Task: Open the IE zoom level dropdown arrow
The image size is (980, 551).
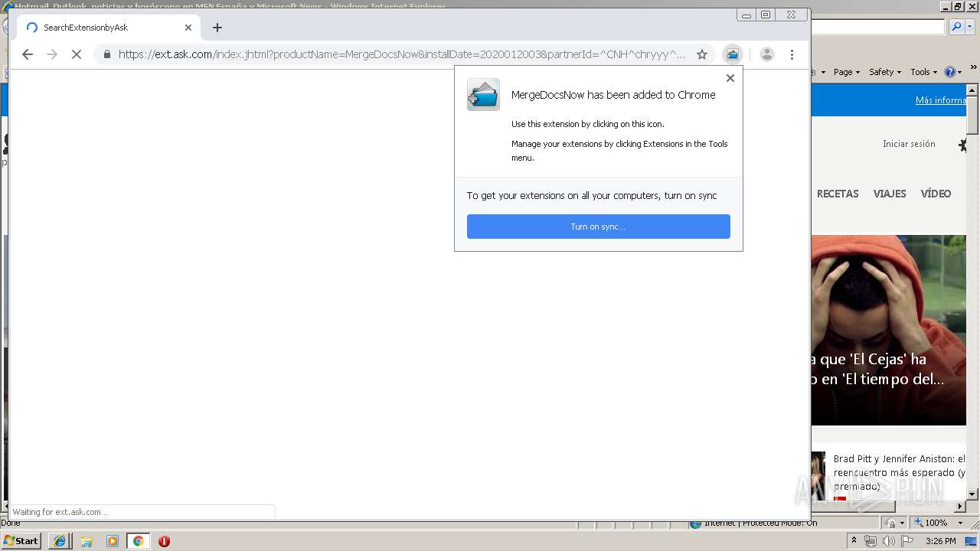Action: pyautogui.click(x=961, y=523)
